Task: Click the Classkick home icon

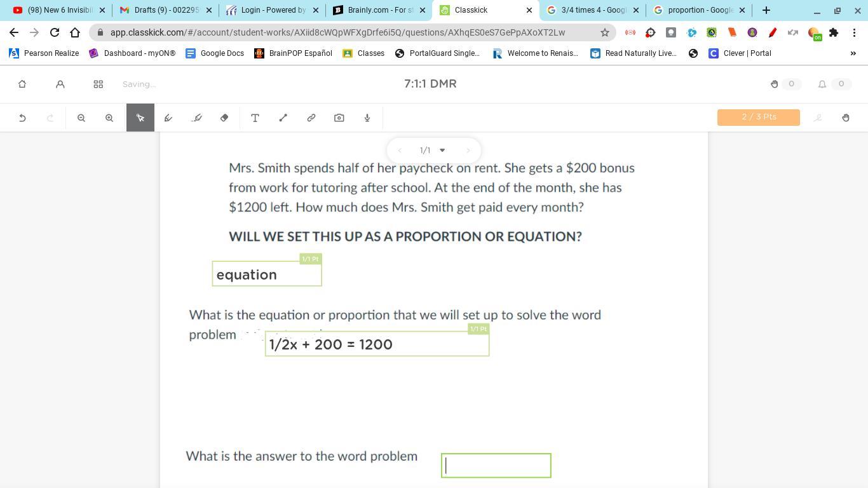Action: pos(22,84)
